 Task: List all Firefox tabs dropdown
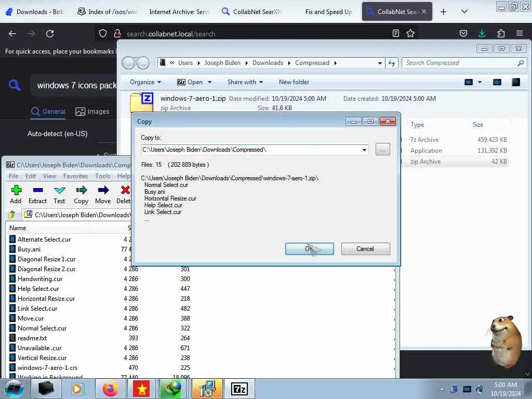click(x=464, y=12)
